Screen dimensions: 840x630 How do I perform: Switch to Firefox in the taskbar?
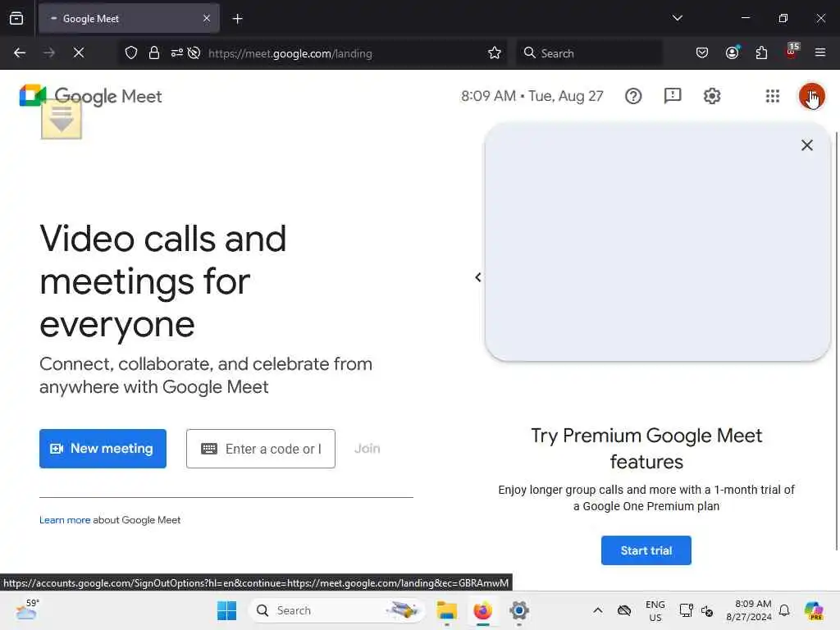click(482, 610)
